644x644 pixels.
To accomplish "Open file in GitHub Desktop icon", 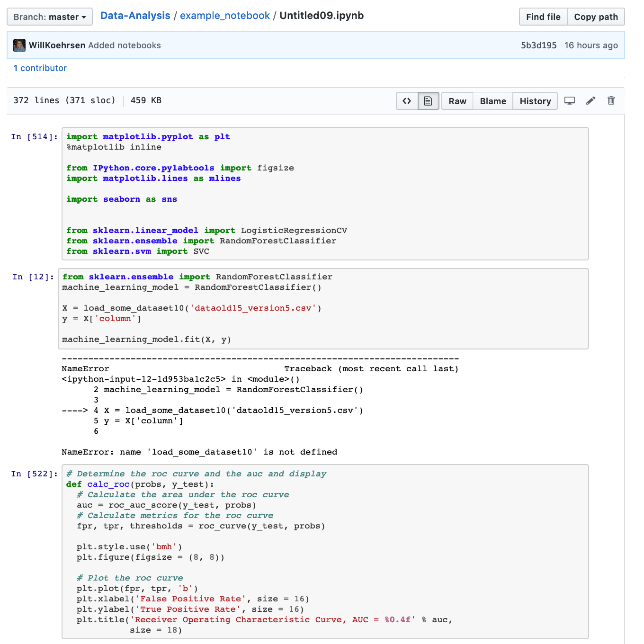I will (x=570, y=101).
